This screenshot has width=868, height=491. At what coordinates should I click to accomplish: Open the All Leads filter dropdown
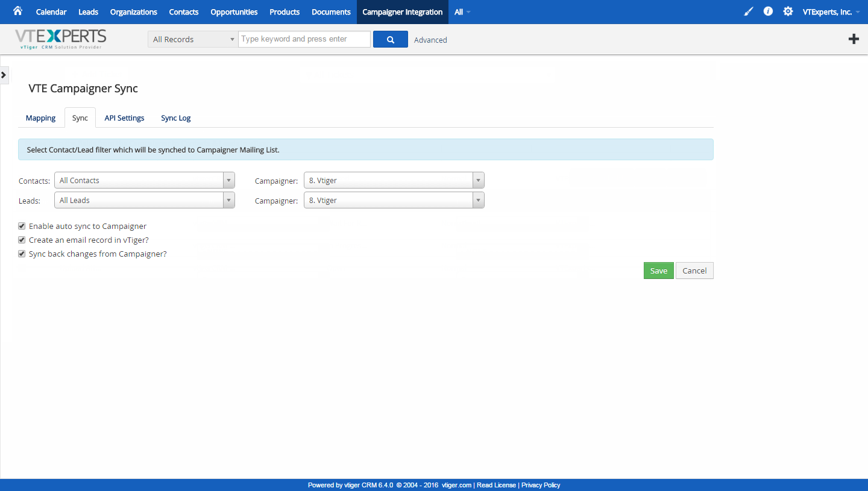(145, 200)
